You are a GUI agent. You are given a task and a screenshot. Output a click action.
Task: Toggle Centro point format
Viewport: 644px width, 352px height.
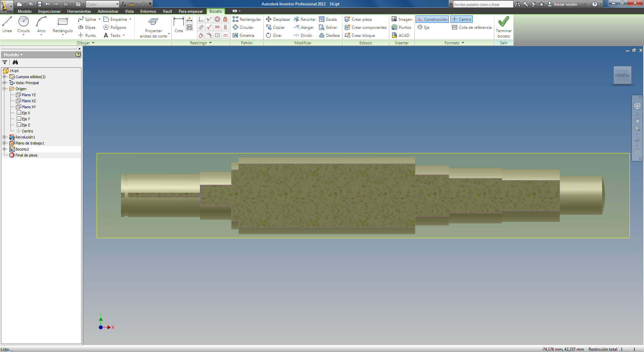462,19
